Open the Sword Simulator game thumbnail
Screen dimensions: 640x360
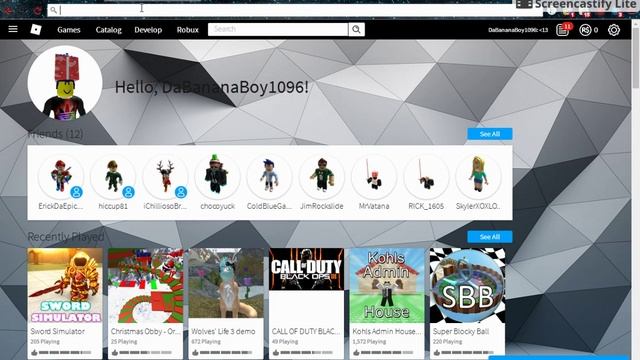(65, 285)
